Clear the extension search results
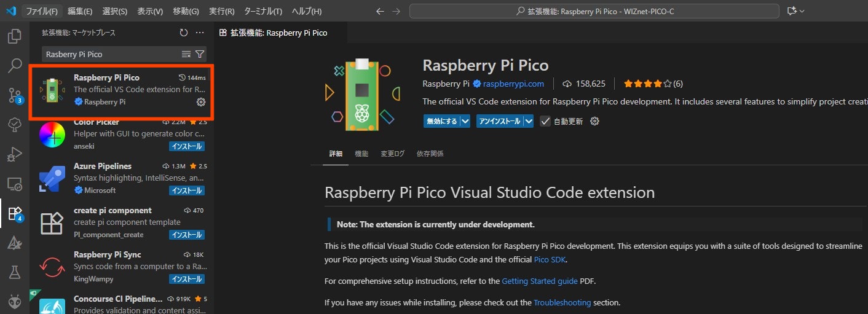 pos(186,54)
